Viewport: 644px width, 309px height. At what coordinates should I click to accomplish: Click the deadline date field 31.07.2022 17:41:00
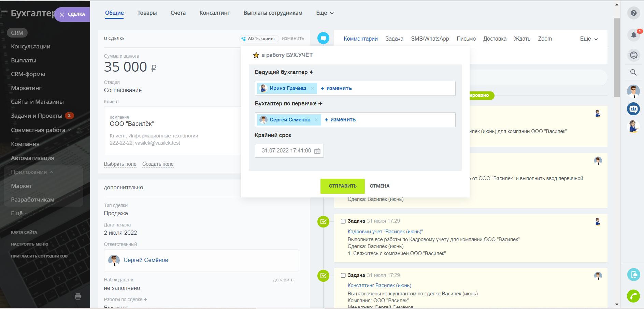pyautogui.click(x=289, y=151)
